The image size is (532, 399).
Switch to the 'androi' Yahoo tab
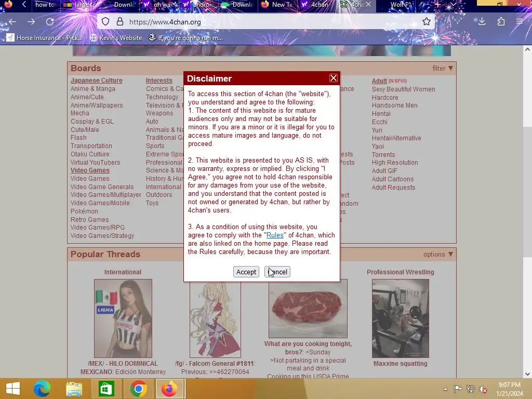199,4
